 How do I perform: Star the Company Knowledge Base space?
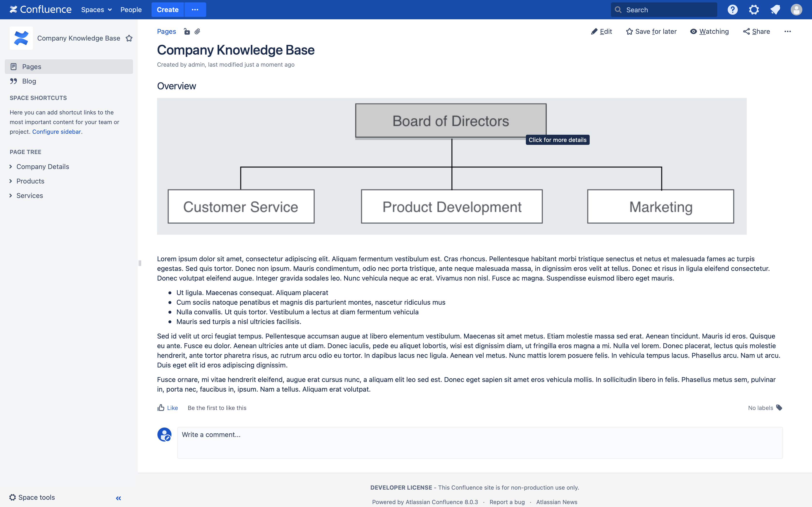pos(129,38)
